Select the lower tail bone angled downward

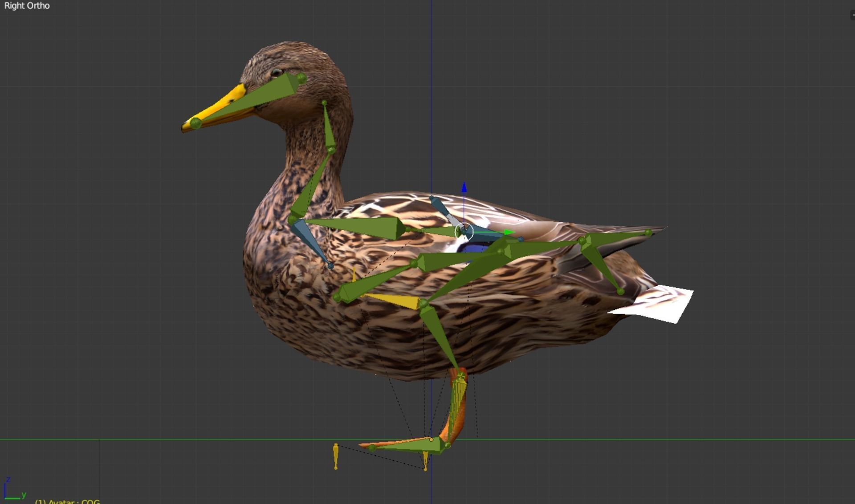pos(601,266)
